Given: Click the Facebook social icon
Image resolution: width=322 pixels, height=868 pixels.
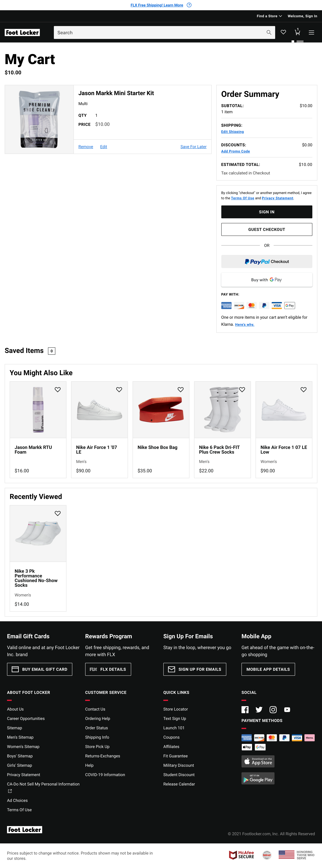Looking at the screenshot, I should [245, 710].
